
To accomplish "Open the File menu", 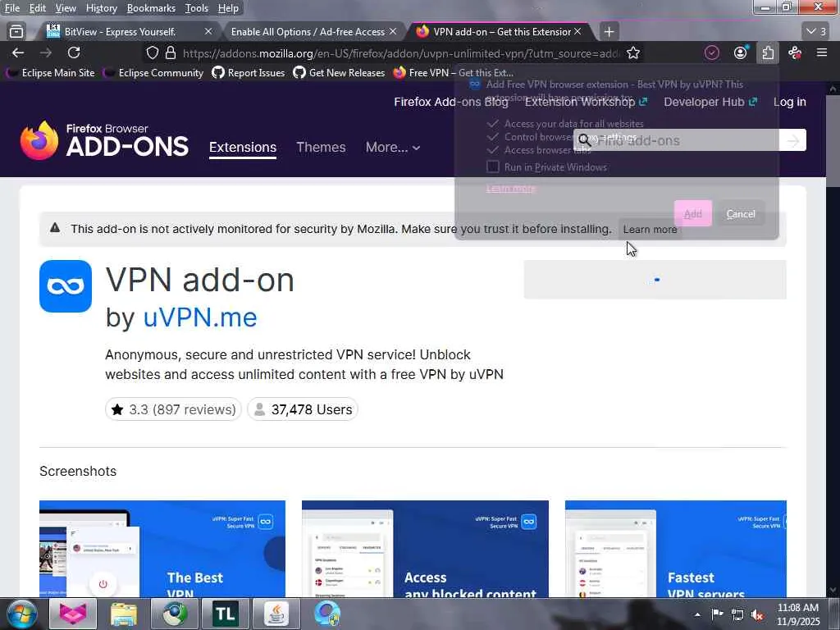I will tap(11, 8).
